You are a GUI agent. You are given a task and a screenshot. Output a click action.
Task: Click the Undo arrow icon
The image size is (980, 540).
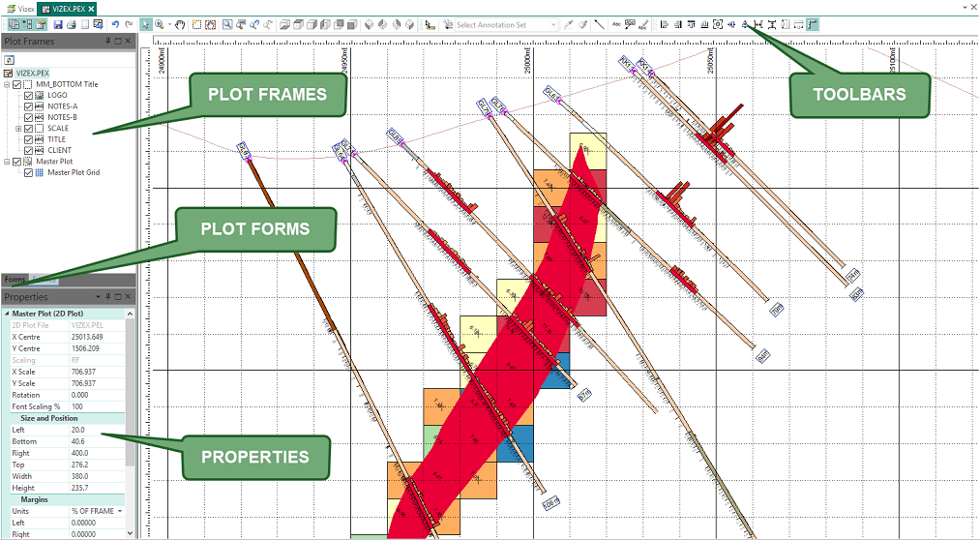116,24
